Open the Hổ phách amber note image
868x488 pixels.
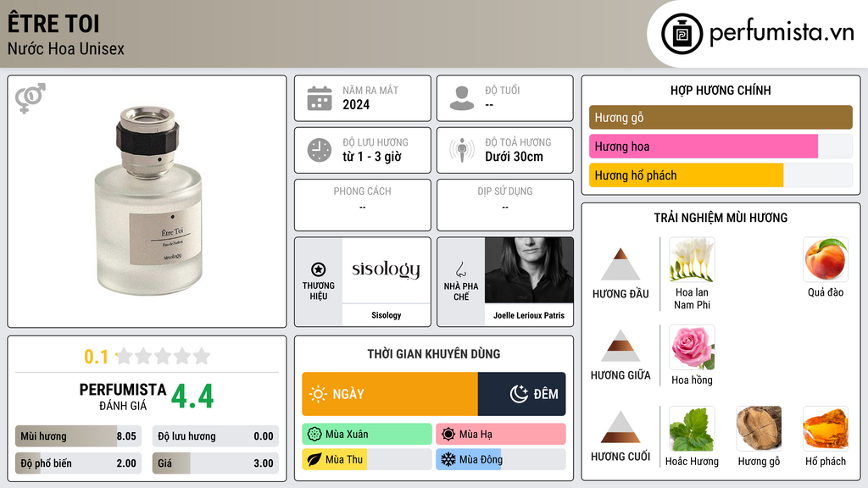(826, 429)
